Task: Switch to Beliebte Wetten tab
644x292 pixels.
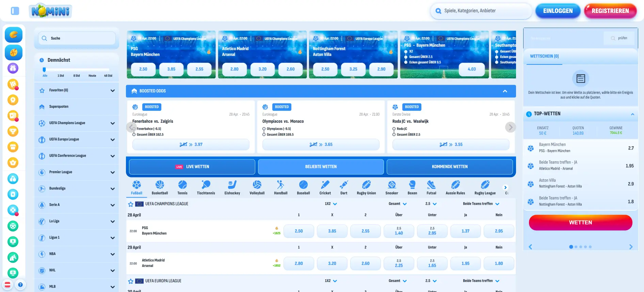Action: pos(321,167)
